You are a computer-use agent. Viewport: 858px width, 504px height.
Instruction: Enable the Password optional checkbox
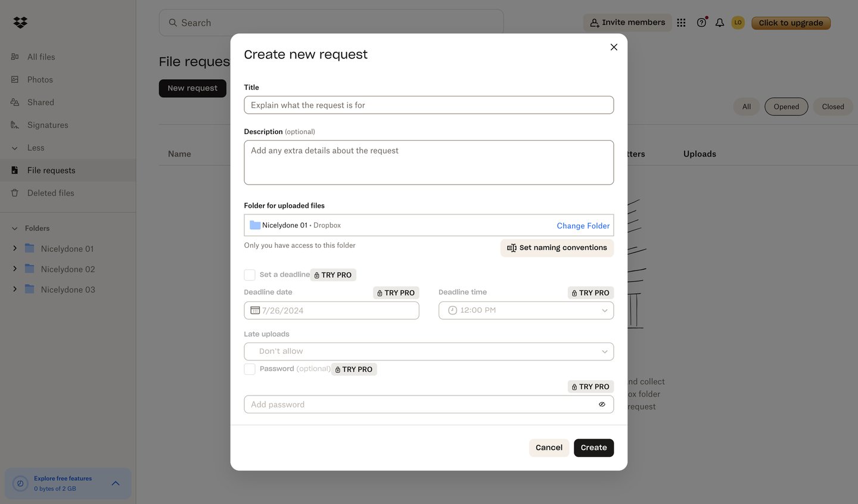click(x=249, y=369)
